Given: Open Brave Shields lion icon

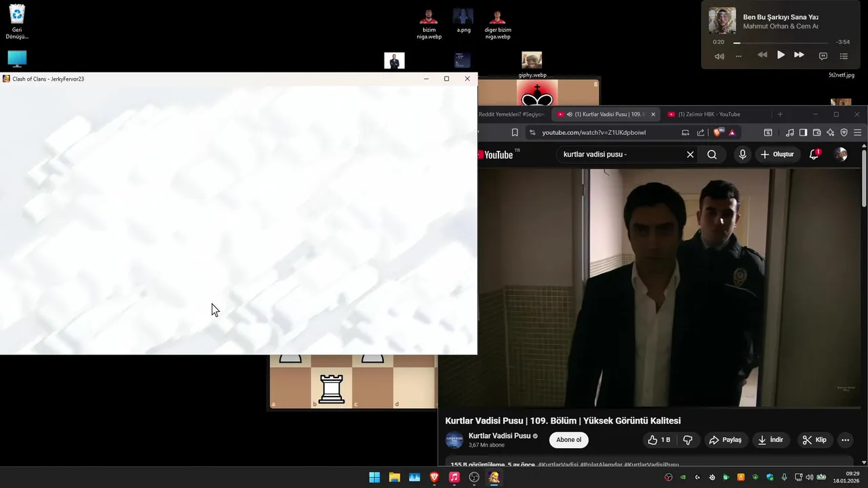Looking at the screenshot, I should (717, 132).
